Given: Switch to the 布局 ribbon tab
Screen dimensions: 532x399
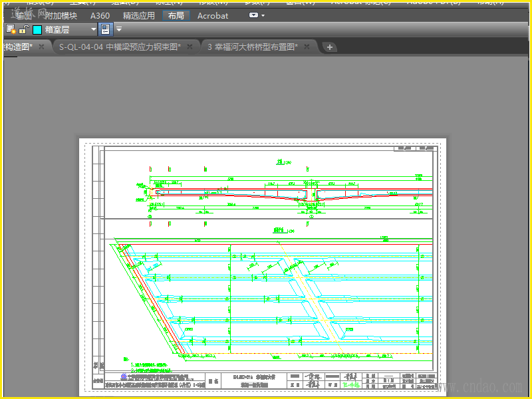Looking at the screenshot, I should tap(176, 15).
